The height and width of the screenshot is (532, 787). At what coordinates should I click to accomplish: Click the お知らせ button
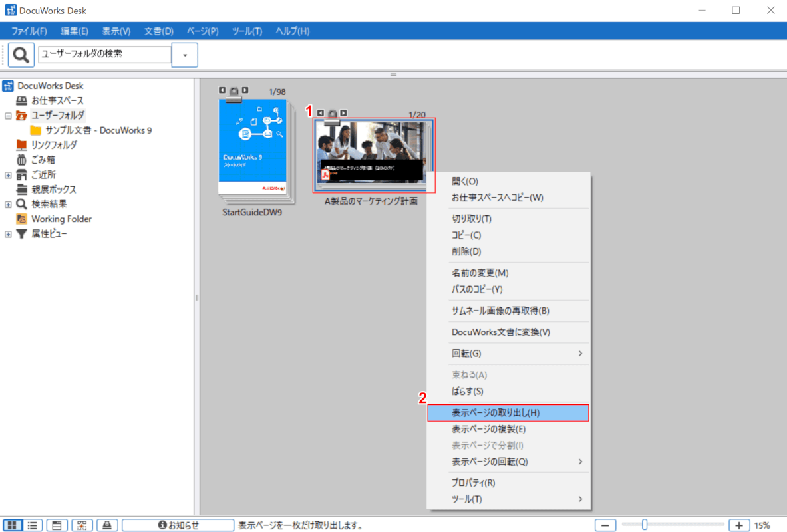coord(178,525)
